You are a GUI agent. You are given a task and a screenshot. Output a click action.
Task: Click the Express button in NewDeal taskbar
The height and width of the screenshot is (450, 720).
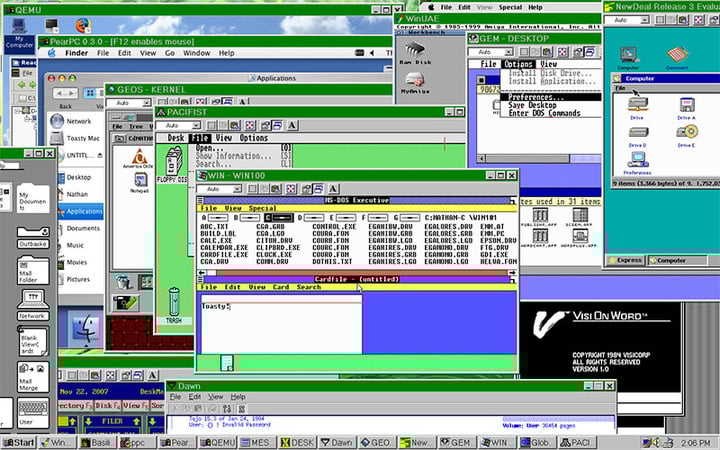pyautogui.click(x=627, y=260)
